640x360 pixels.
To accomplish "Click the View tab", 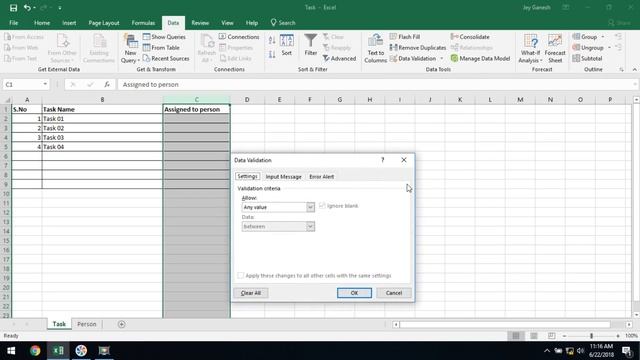I will (x=227, y=23).
